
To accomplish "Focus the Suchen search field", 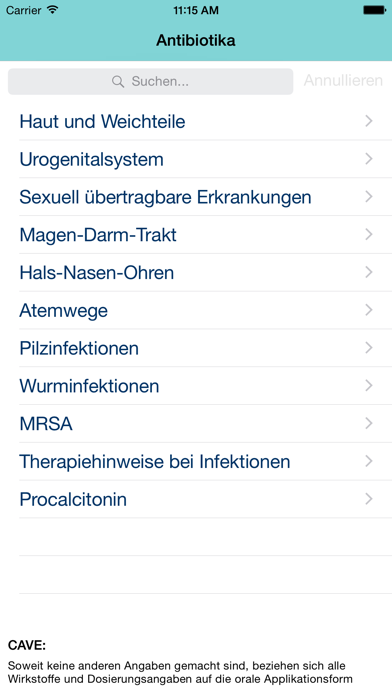I will (150, 82).
